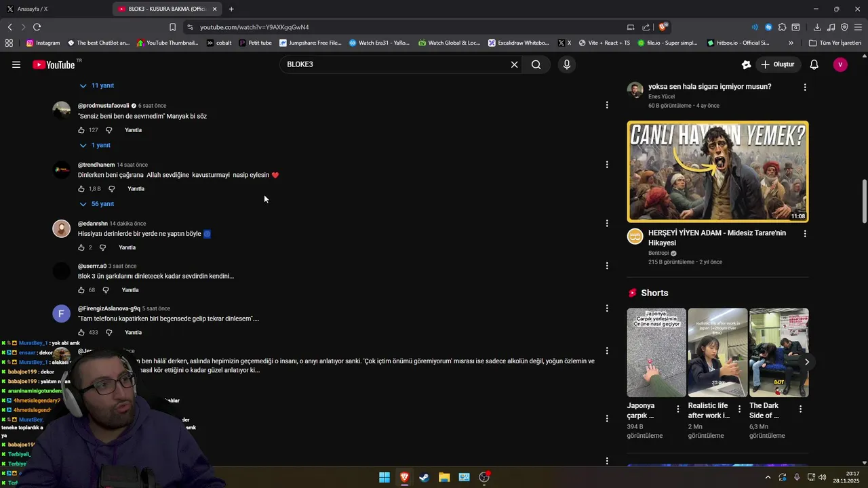Click Oluştur create button
Viewport: 868px width, 488px height.
(x=777, y=64)
